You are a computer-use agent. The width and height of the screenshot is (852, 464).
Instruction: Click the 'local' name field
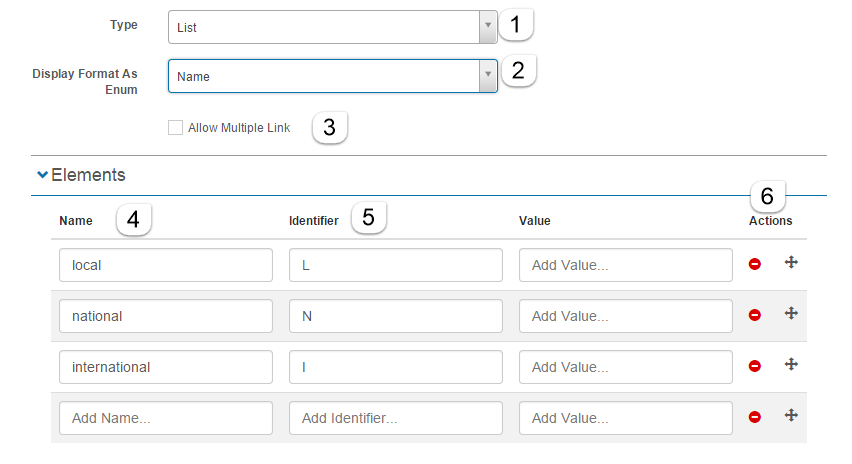pyautogui.click(x=166, y=265)
